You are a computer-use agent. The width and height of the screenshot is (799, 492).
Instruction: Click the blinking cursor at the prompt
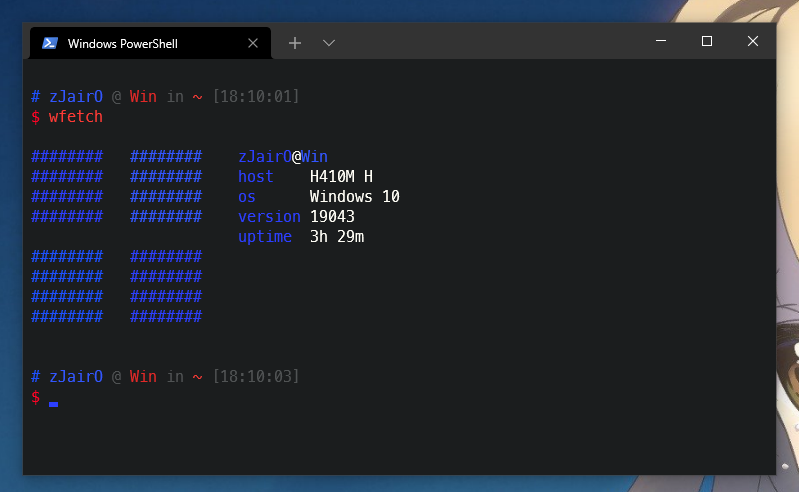pos(54,404)
